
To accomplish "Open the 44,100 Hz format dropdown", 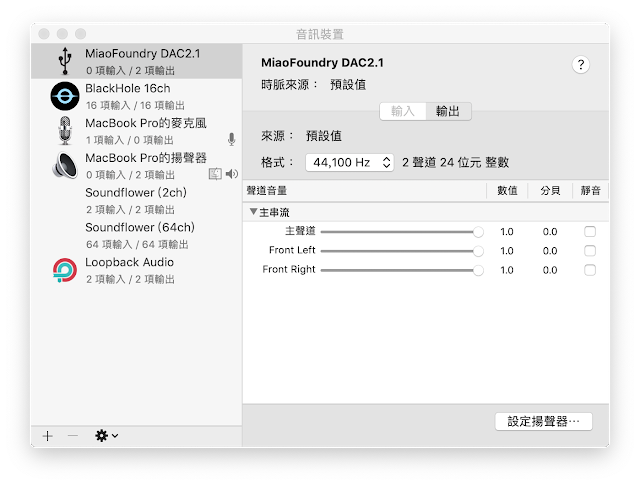I will click(350, 162).
